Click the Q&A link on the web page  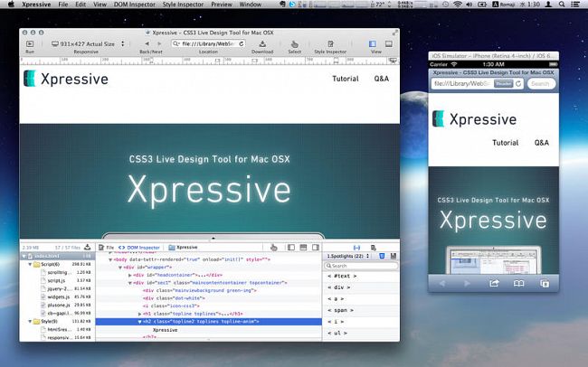coord(381,79)
